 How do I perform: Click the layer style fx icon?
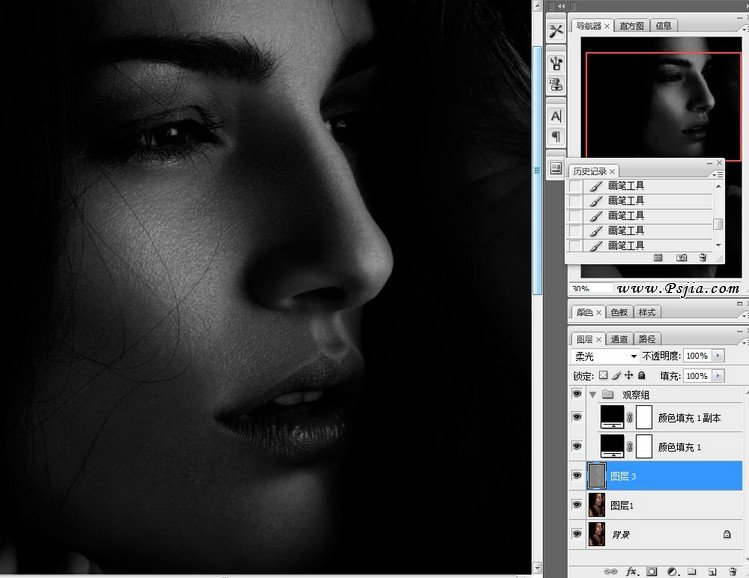point(631,572)
